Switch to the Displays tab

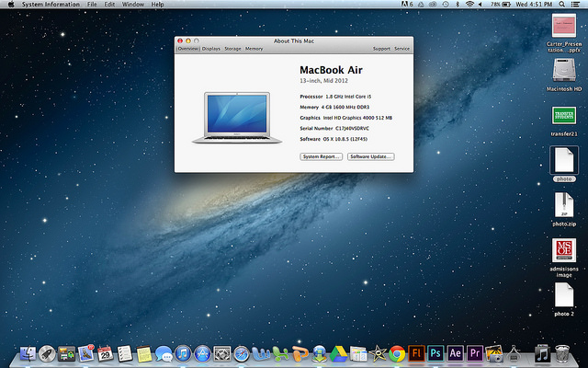(211, 49)
